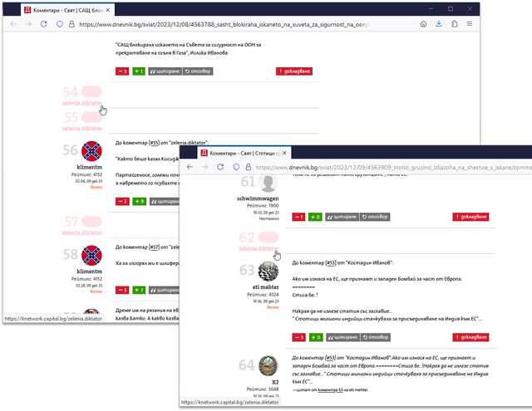Select the 'Коментари - Свят | Стотици' tab
This screenshot has width=532, height=411.
[x=244, y=153]
